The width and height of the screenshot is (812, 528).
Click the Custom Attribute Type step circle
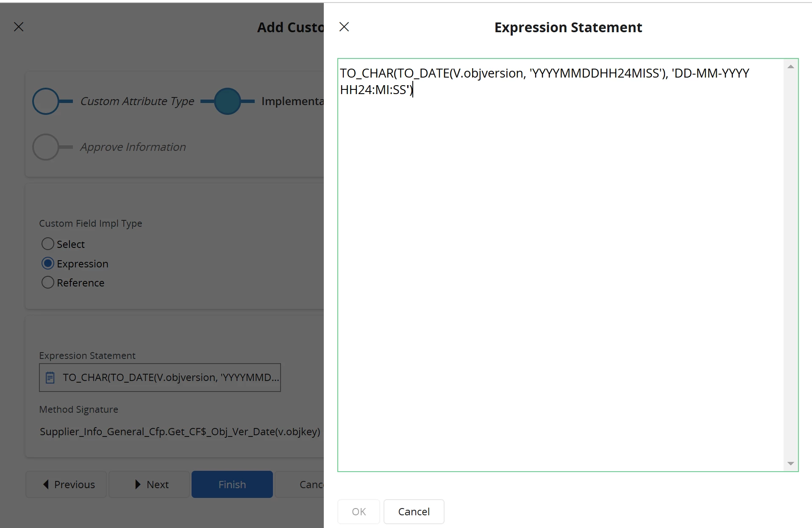click(46, 101)
